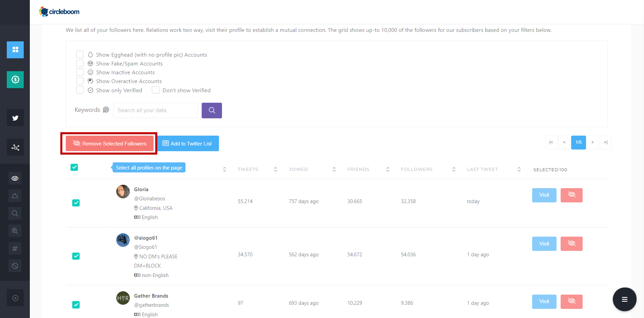Select the eye icon in sidebar

click(x=15, y=178)
